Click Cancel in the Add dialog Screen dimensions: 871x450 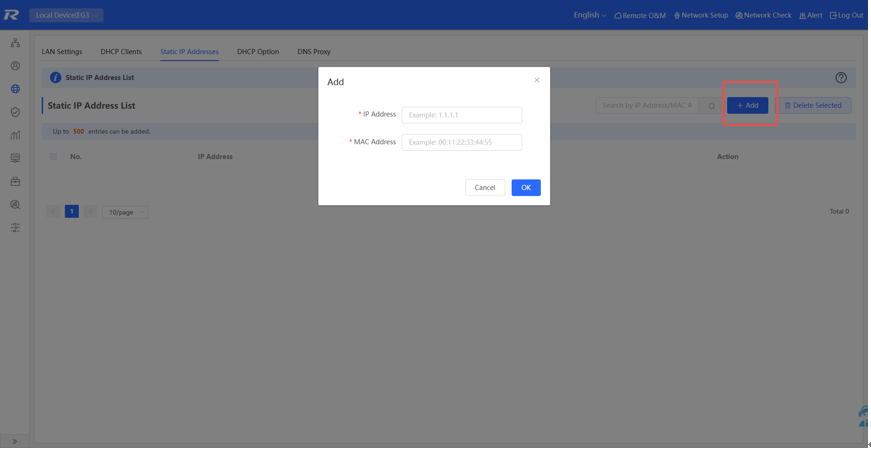485,188
